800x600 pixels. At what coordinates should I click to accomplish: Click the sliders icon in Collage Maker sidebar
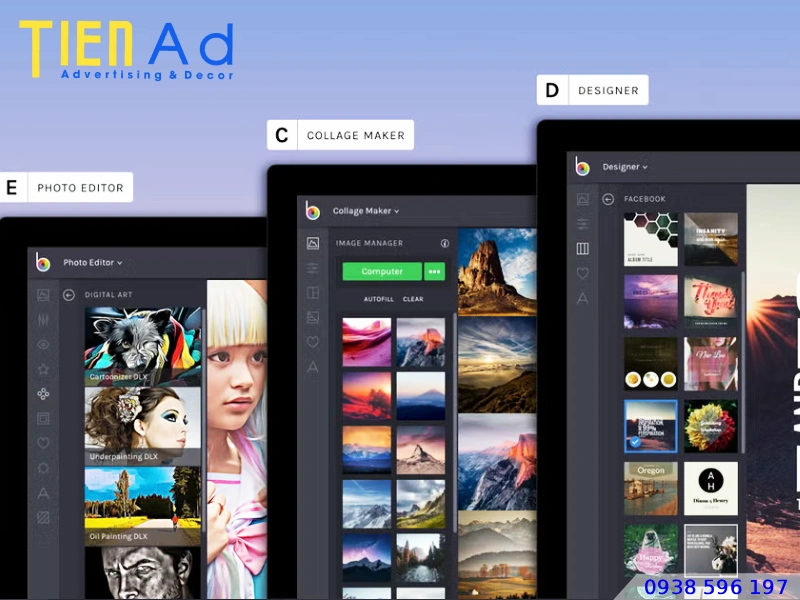[x=313, y=268]
